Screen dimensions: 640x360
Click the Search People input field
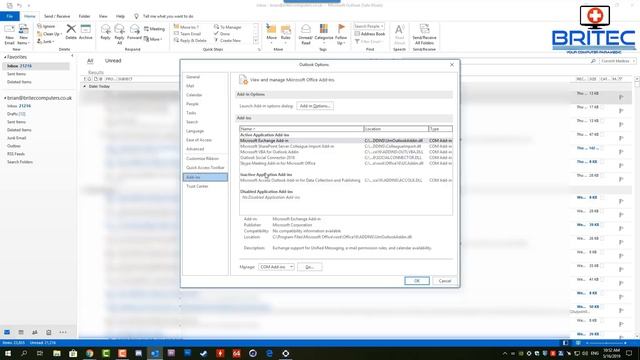click(x=369, y=26)
